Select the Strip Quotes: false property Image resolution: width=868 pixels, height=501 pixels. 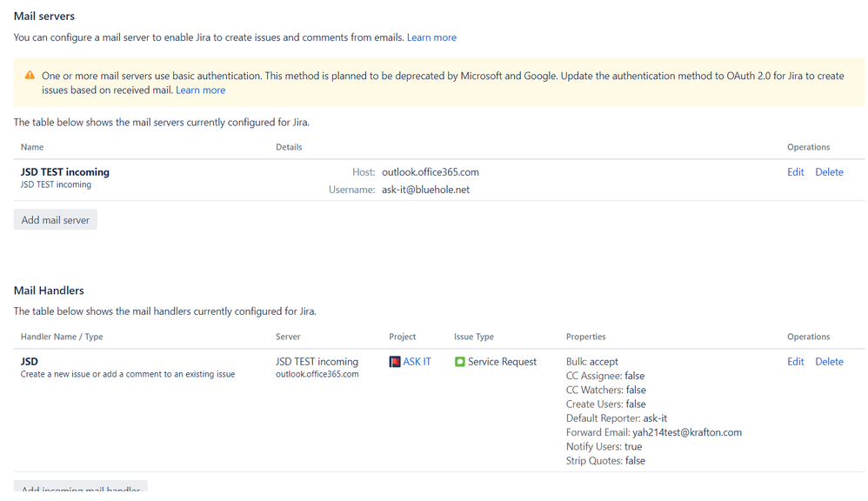605,461
